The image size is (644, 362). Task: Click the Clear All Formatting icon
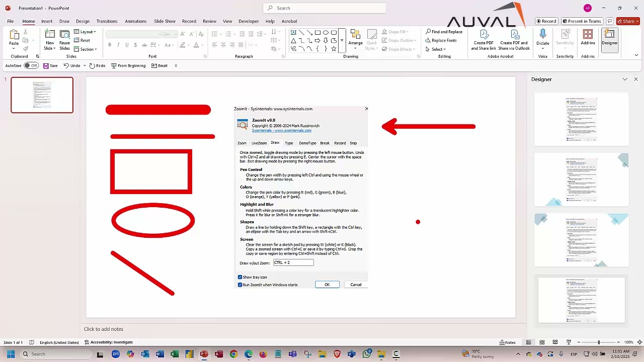(201, 34)
